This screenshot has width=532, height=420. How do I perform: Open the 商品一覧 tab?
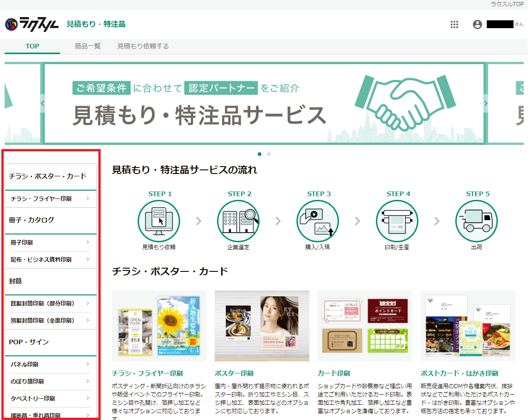[88, 47]
